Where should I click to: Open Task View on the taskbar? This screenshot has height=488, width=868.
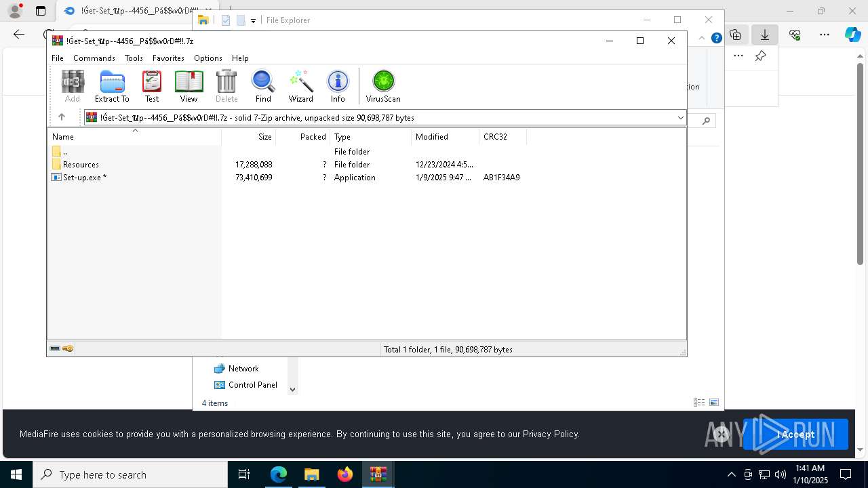pos(244,474)
